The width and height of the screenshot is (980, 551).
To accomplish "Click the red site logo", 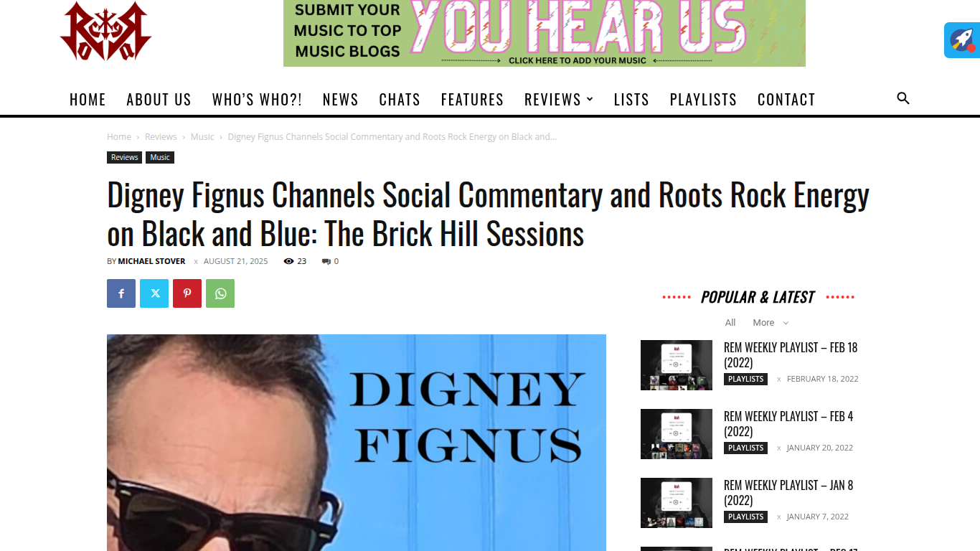I will [x=106, y=32].
